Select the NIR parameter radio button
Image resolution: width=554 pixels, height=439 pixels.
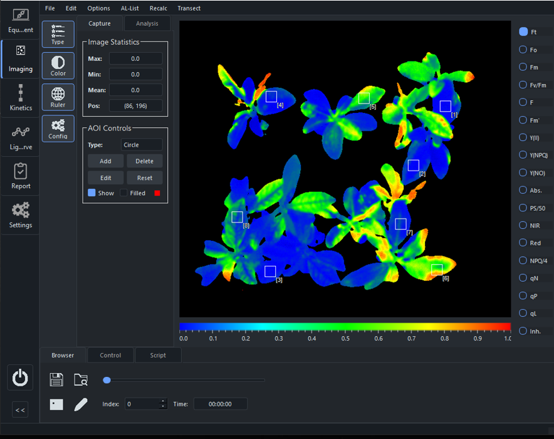[x=523, y=225]
